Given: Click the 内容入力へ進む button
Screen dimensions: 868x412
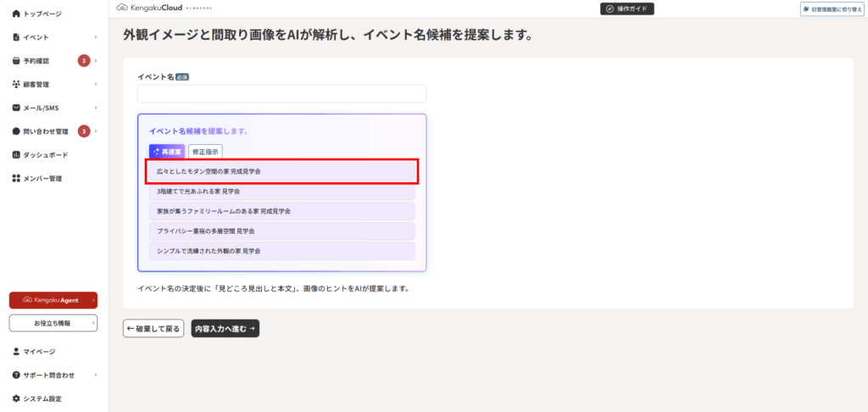Looking at the screenshot, I should (x=225, y=328).
